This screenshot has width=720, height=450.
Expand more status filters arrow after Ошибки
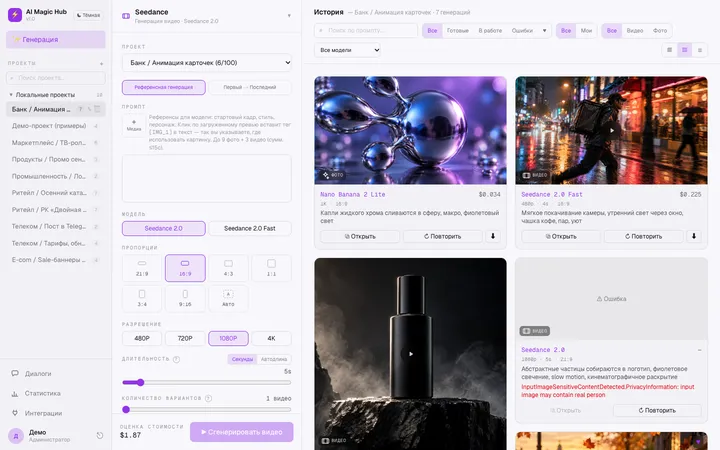[x=545, y=31]
